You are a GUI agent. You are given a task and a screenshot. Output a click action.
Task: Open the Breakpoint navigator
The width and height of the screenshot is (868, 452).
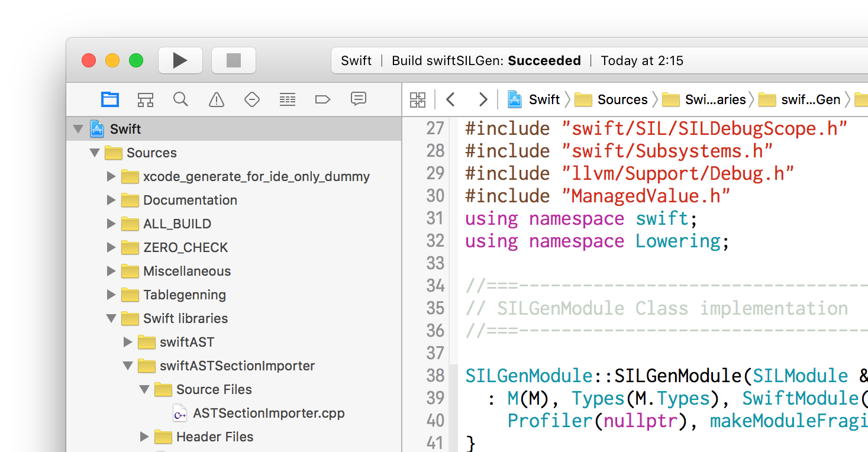tap(322, 99)
